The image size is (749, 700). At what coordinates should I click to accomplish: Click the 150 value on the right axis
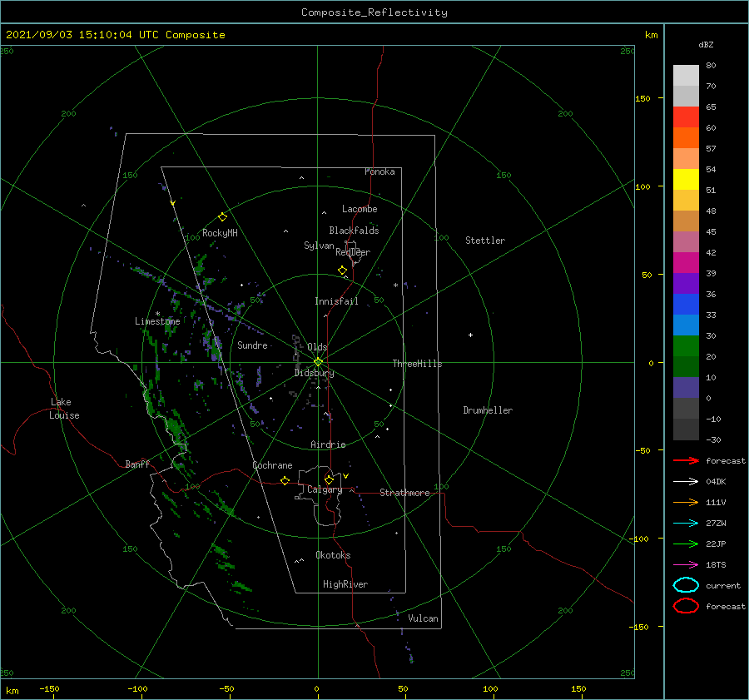click(x=642, y=98)
